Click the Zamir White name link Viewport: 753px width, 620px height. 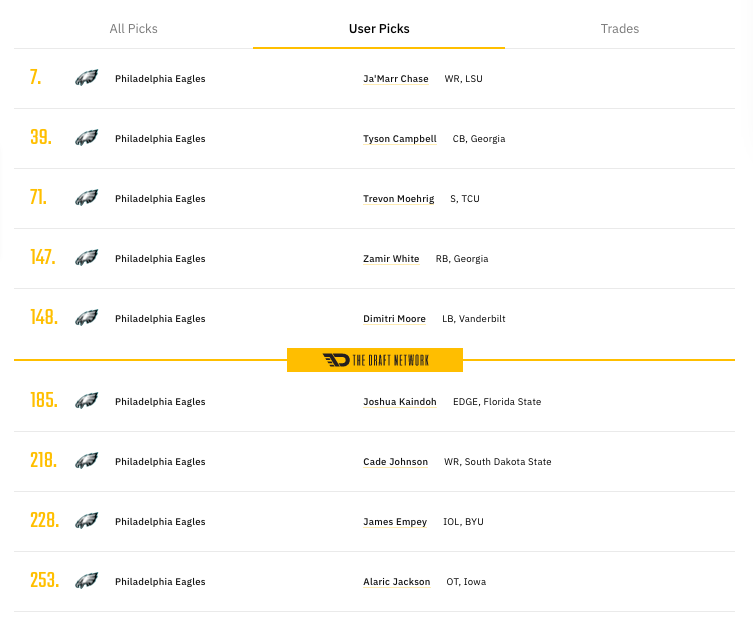(x=391, y=259)
